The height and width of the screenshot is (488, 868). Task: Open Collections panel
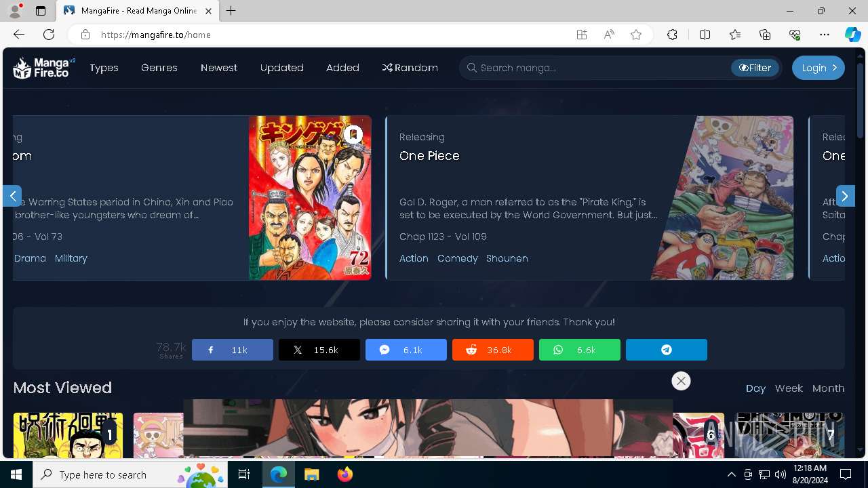click(x=765, y=35)
